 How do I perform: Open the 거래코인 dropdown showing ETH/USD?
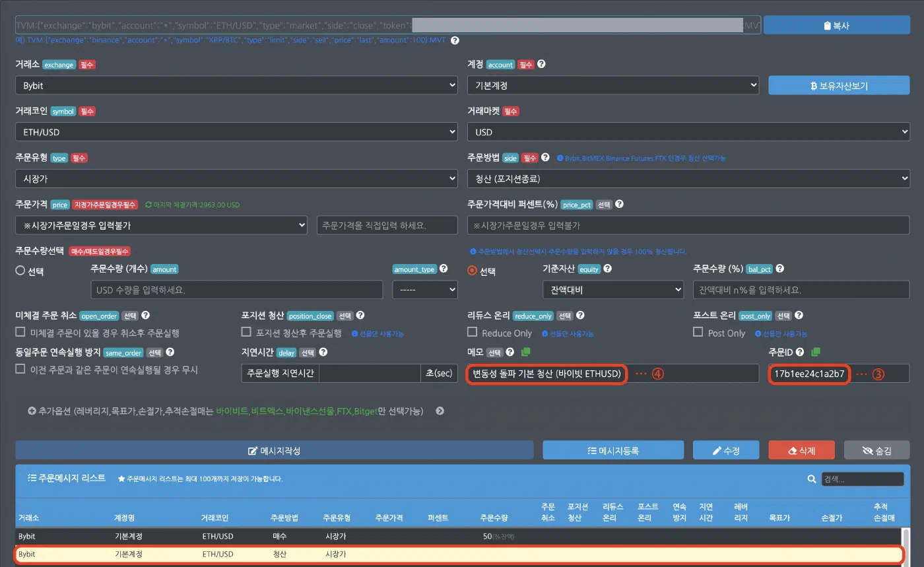tap(236, 132)
